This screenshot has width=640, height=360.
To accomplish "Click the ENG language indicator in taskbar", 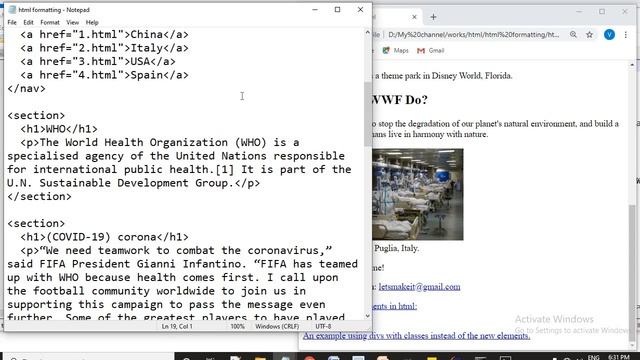I will point(593,357).
